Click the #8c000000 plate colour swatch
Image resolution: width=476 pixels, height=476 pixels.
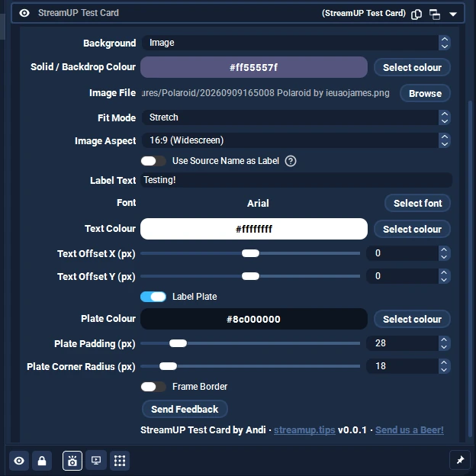point(254,319)
